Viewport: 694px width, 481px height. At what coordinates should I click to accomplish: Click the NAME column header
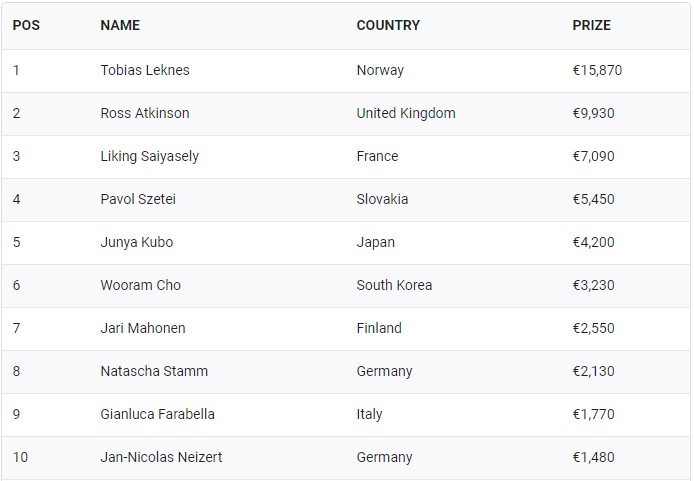[x=120, y=25]
